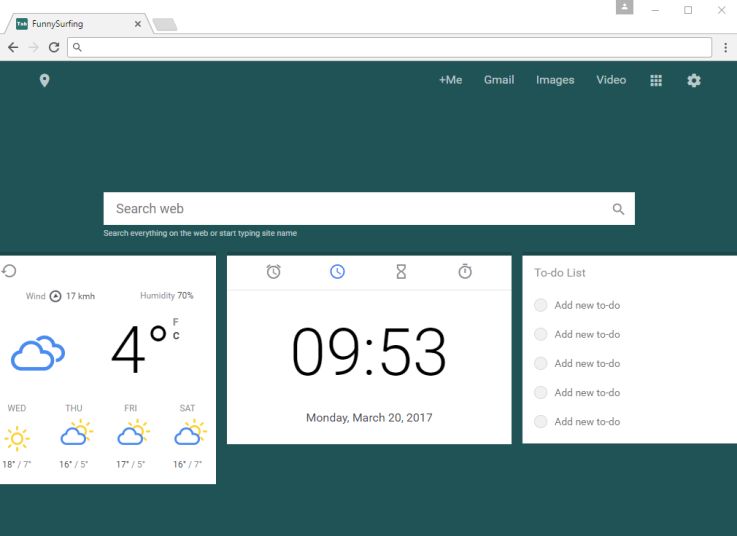The image size is (737, 536).
Task: Click the browser address bar
Action: coord(389,47)
